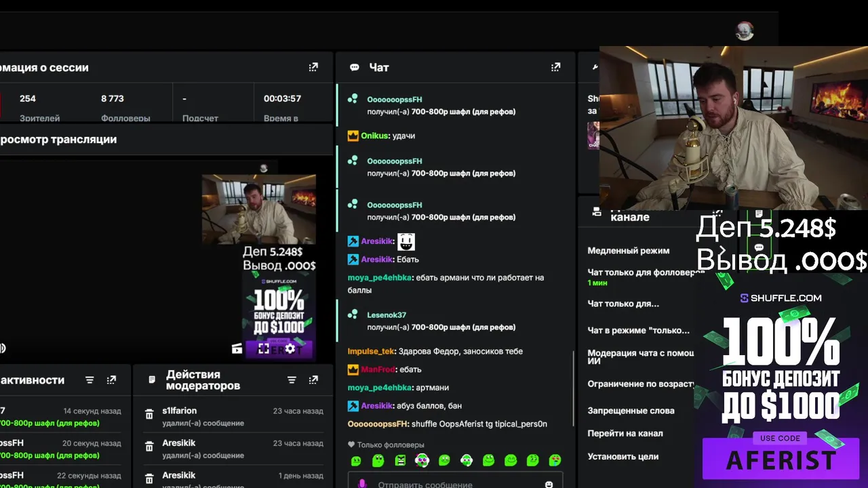Open moya_pe4ehbka's username on 'артмани' message
Image resolution: width=868 pixels, height=488 pixels.
click(x=380, y=388)
